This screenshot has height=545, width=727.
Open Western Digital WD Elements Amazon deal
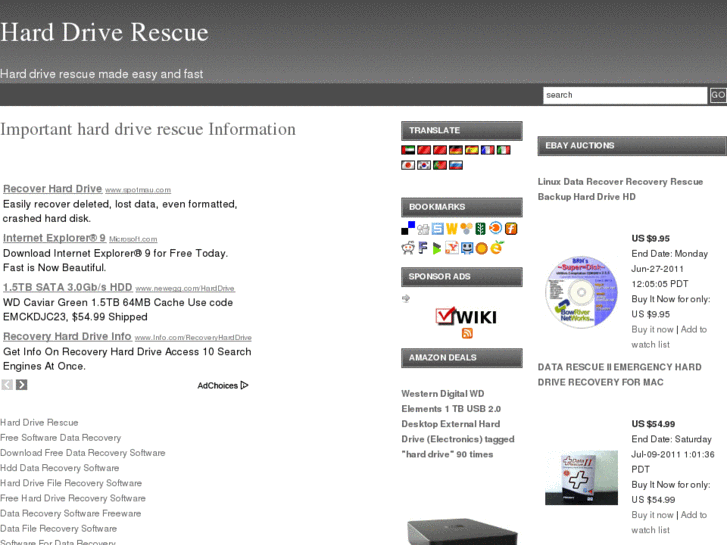[458, 424]
